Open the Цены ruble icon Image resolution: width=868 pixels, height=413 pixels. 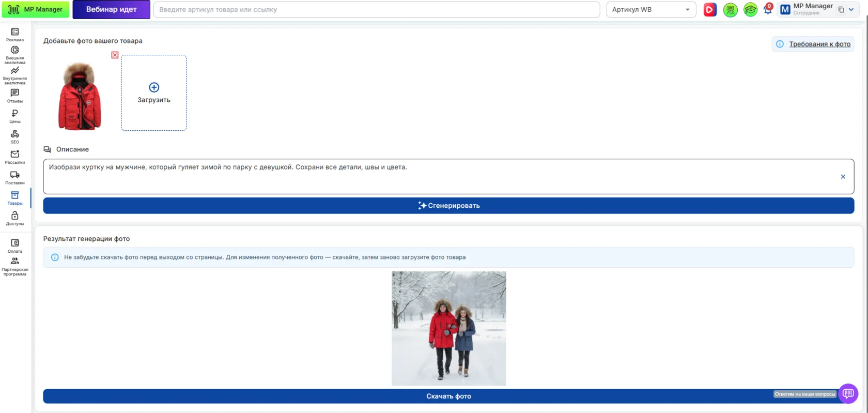coord(15,116)
